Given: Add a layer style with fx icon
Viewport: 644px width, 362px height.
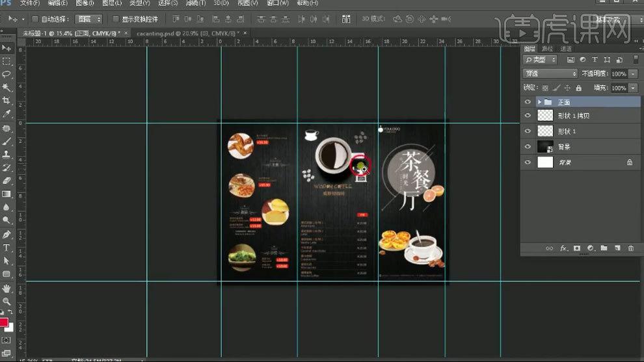Looking at the screenshot, I should (563, 248).
